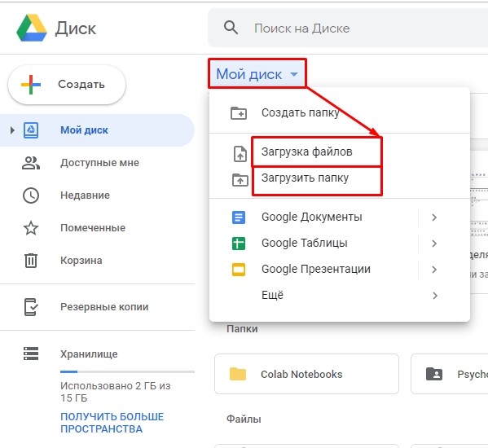Click the yellow Google Презентации icon

point(239,270)
